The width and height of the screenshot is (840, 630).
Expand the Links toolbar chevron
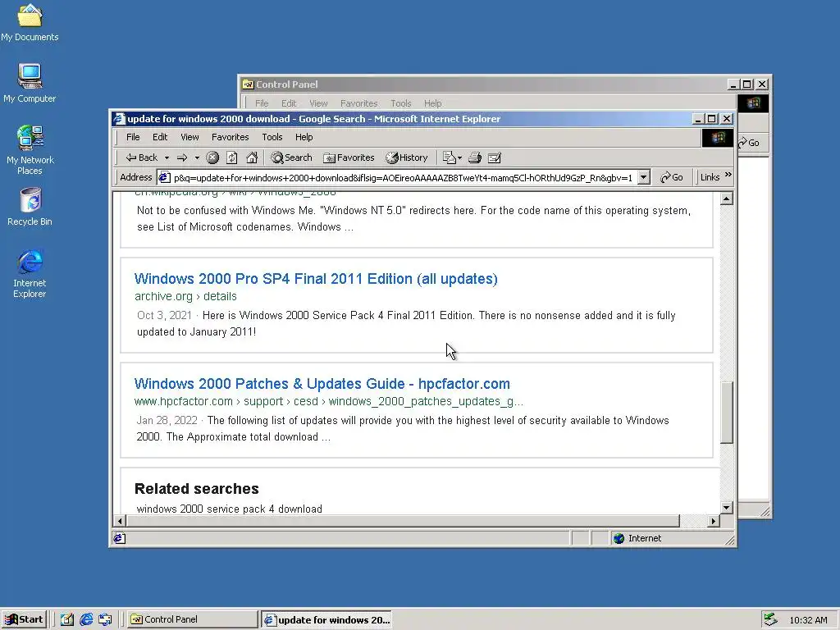728,176
